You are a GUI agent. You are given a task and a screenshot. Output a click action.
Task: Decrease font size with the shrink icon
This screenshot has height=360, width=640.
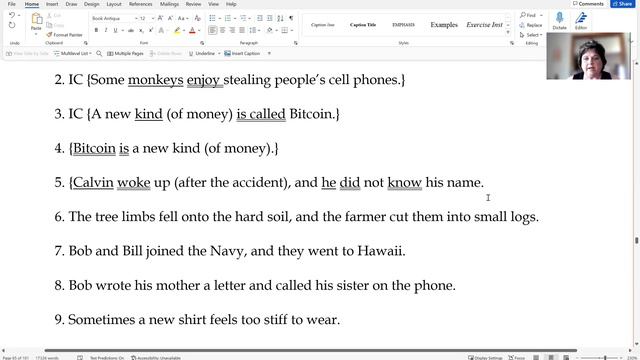click(x=170, y=18)
